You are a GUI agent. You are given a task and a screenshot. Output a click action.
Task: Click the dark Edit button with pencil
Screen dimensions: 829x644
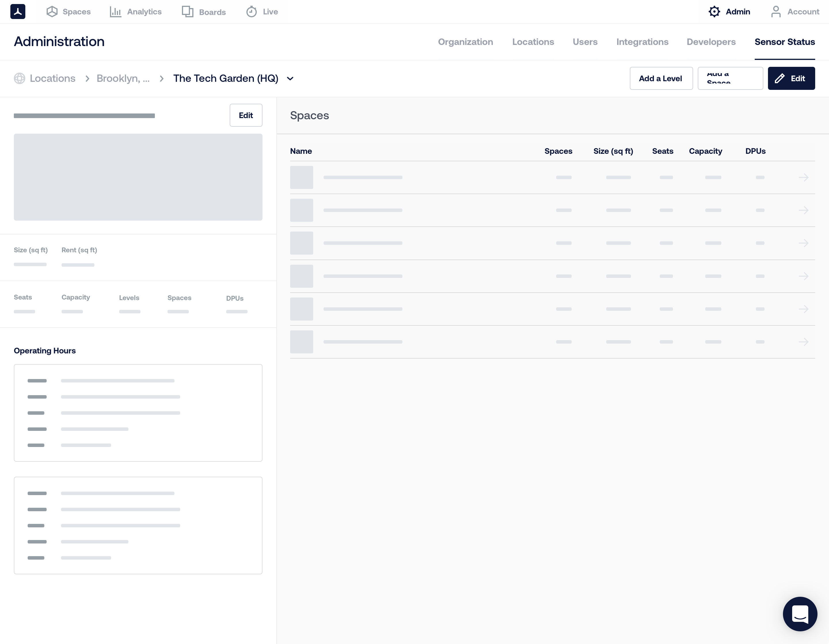point(791,78)
